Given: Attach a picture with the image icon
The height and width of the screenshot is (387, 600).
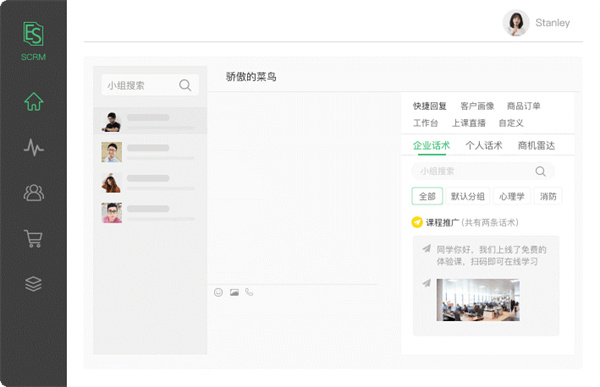Looking at the screenshot, I should pos(234,292).
